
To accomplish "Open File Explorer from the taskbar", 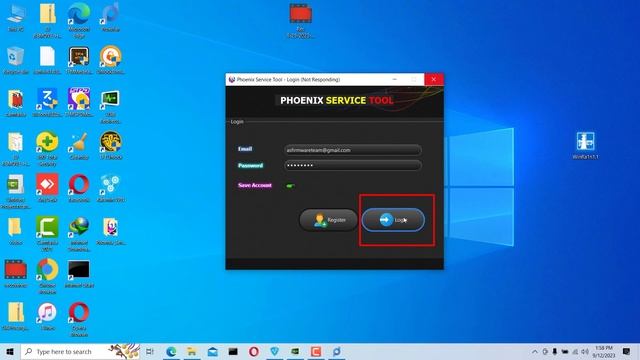I will click(x=191, y=351).
